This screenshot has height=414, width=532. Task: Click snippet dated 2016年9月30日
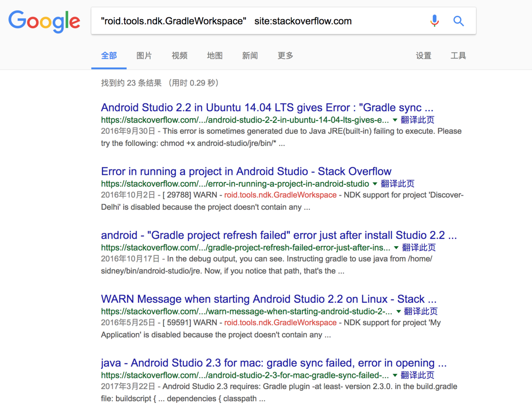(281, 137)
